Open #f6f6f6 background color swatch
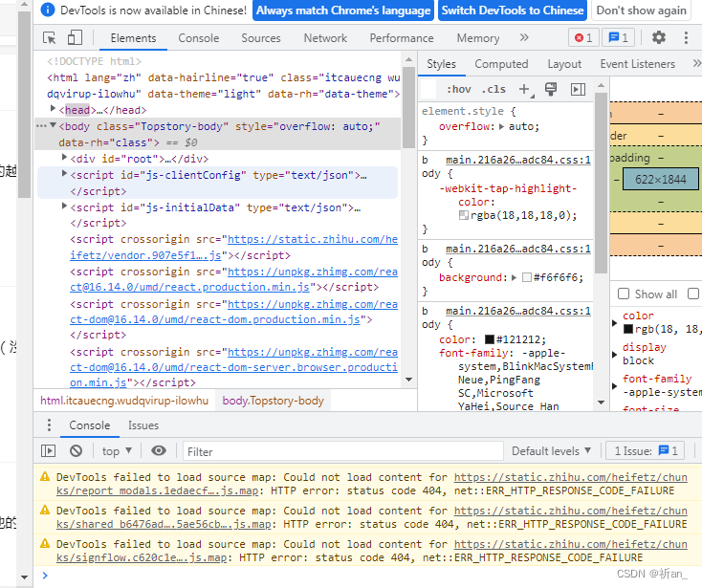702x588 pixels. [x=527, y=277]
